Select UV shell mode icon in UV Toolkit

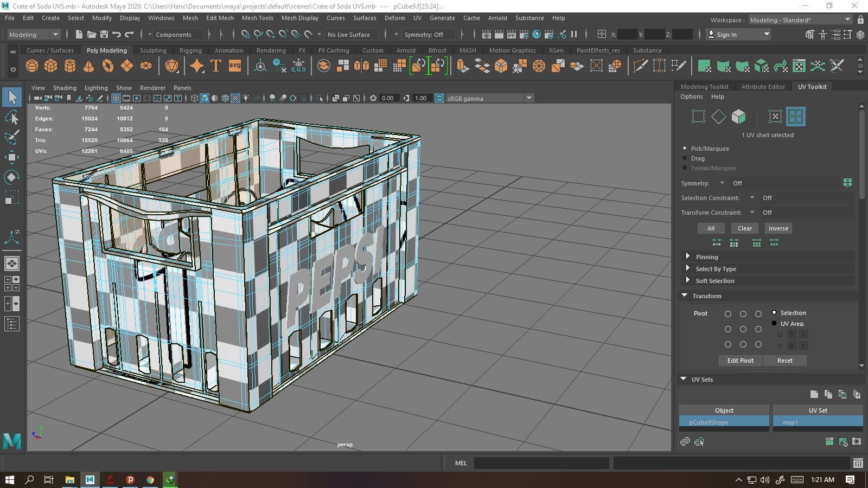[795, 117]
